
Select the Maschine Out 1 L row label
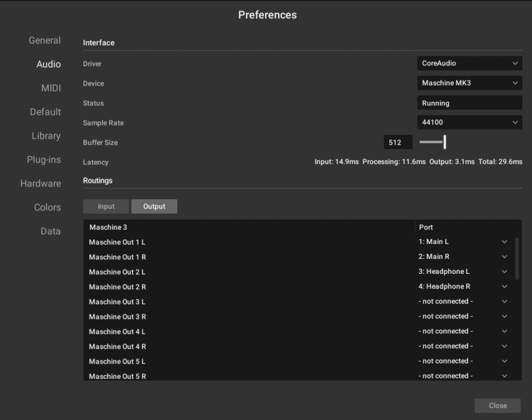[x=117, y=242]
